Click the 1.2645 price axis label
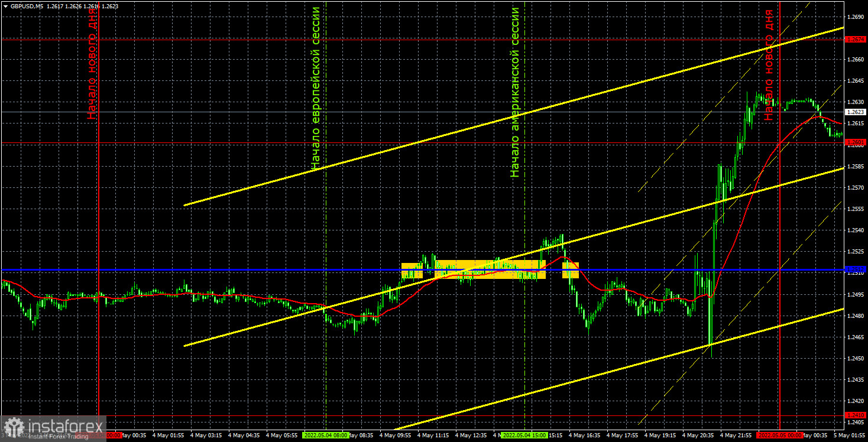 click(856, 80)
